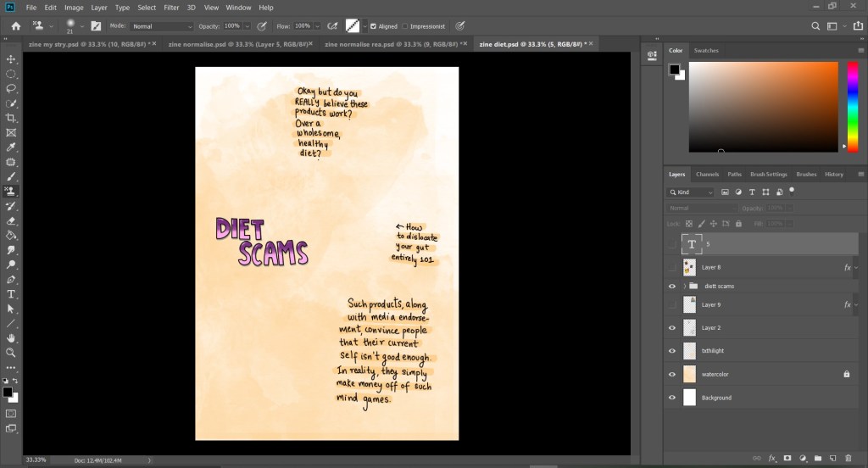Show hidden Layer 8

(x=672, y=267)
